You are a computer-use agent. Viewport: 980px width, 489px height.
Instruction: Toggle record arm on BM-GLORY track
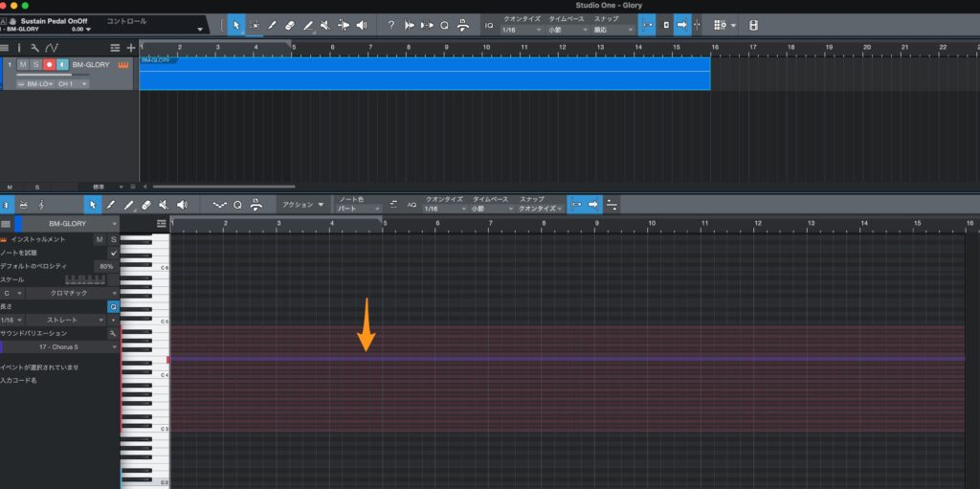[49, 64]
